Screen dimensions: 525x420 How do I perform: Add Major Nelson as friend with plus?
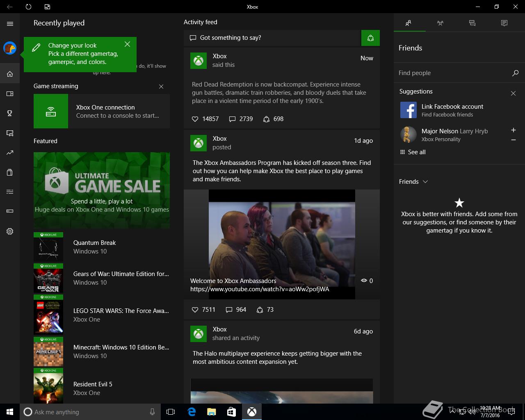[x=513, y=130]
